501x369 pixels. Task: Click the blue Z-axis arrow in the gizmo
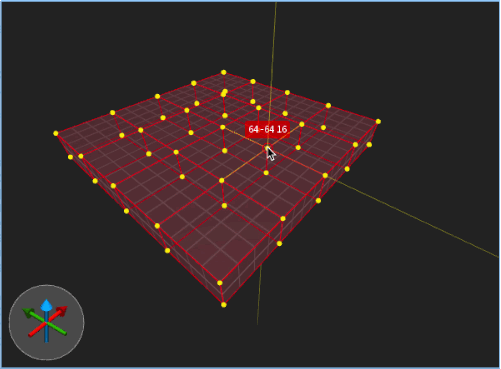click(x=46, y=306)
